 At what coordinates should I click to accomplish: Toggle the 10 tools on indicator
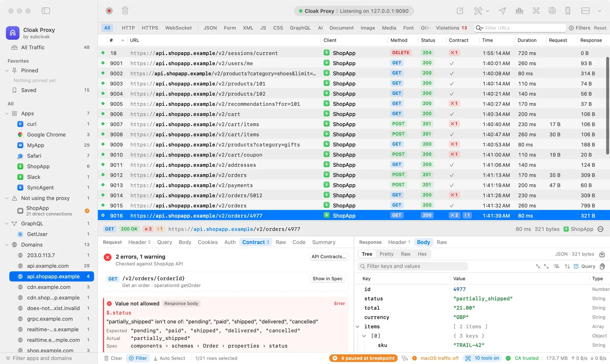pos(482,358)
